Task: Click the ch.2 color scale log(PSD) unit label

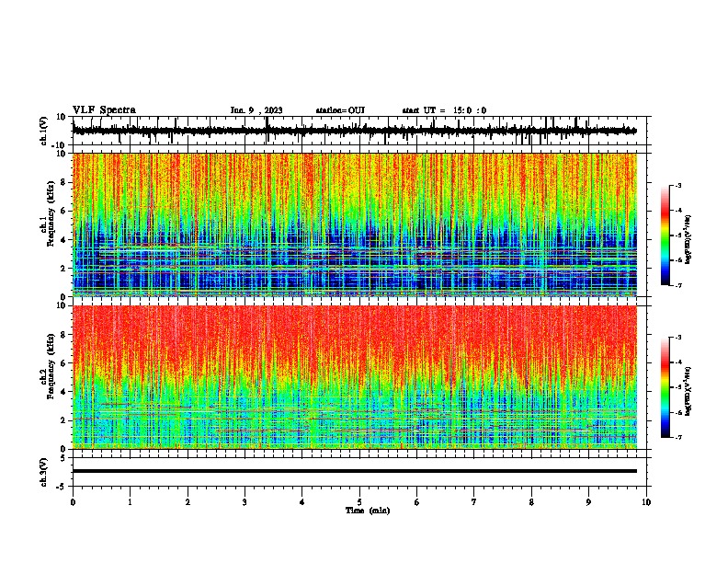Action: tap(688, 392)
